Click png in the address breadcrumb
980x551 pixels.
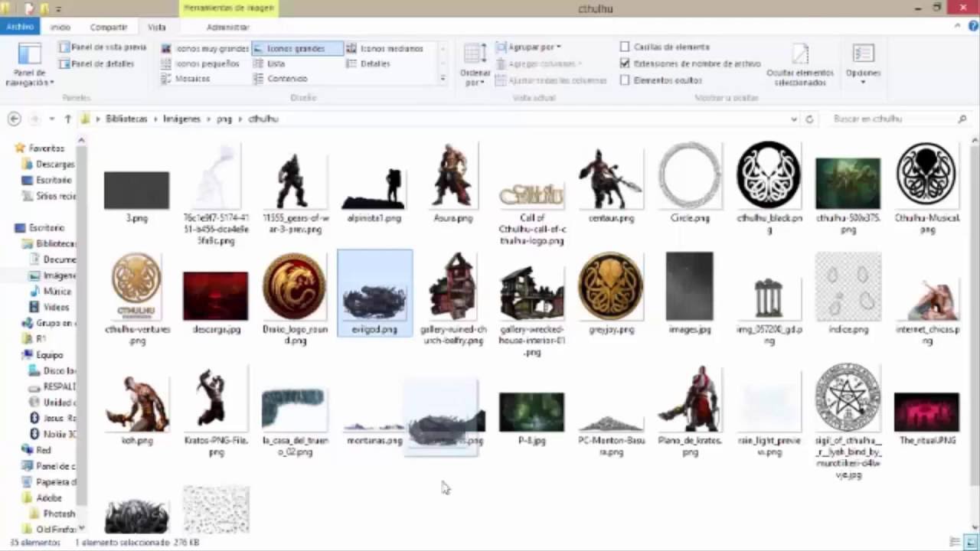(224, 119)
